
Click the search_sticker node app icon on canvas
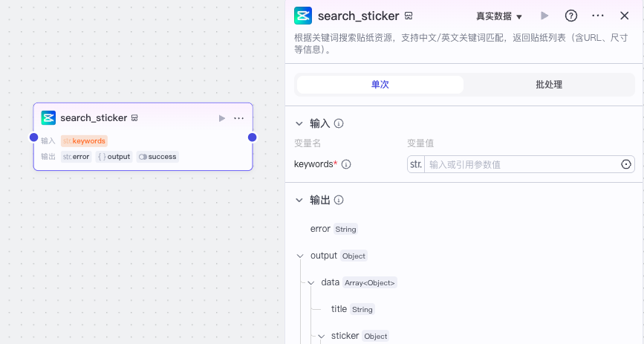point(48,118)
